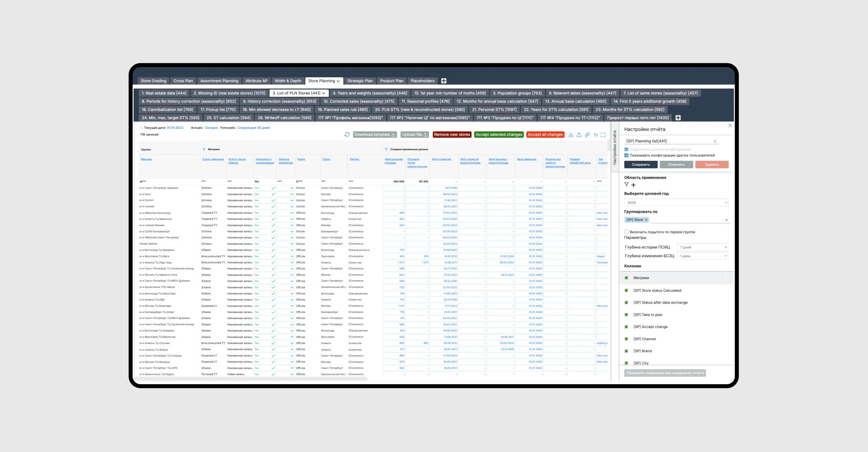
Task: Click filter funnel icon beside Метрики
Action: coord(204,149)
